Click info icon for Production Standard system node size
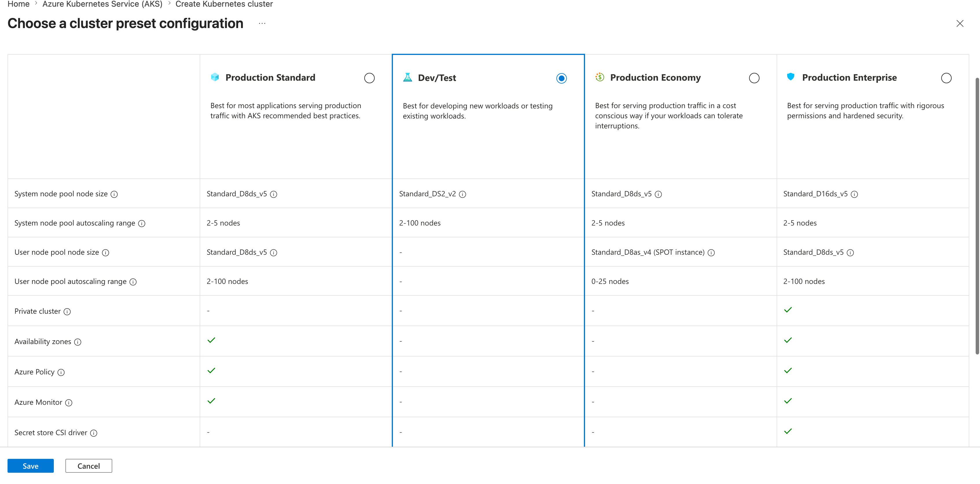Screen dimensions: 980x484 [x=273, y=194]
